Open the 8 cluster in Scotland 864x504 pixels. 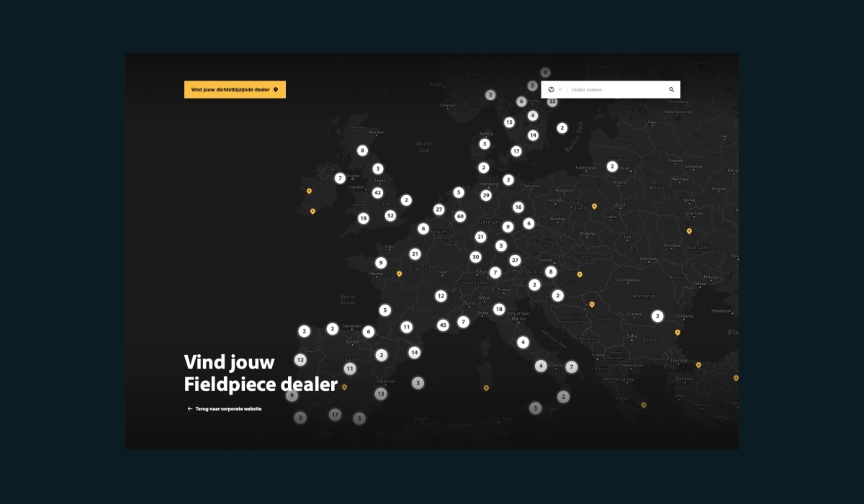tap(362, 150)
